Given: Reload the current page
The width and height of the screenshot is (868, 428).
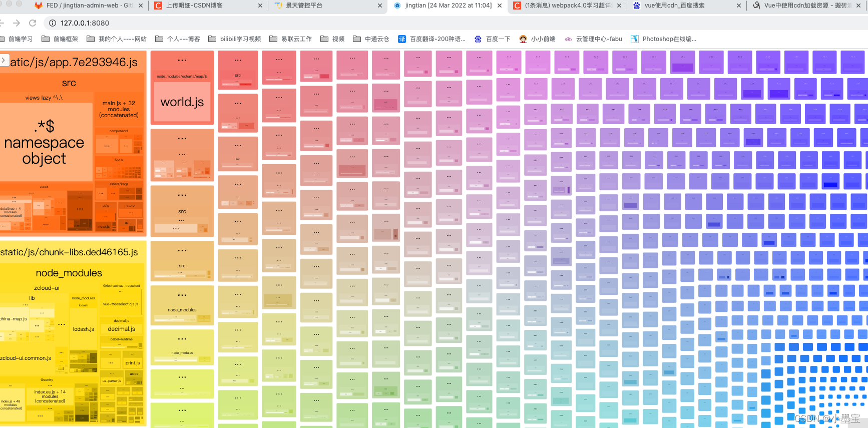Looking at the screenshot, I should pos(33,23).
